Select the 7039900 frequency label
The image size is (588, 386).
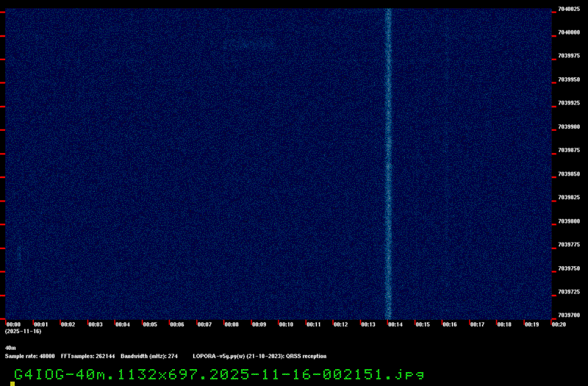pyautogui.click(x=569, y=126)
